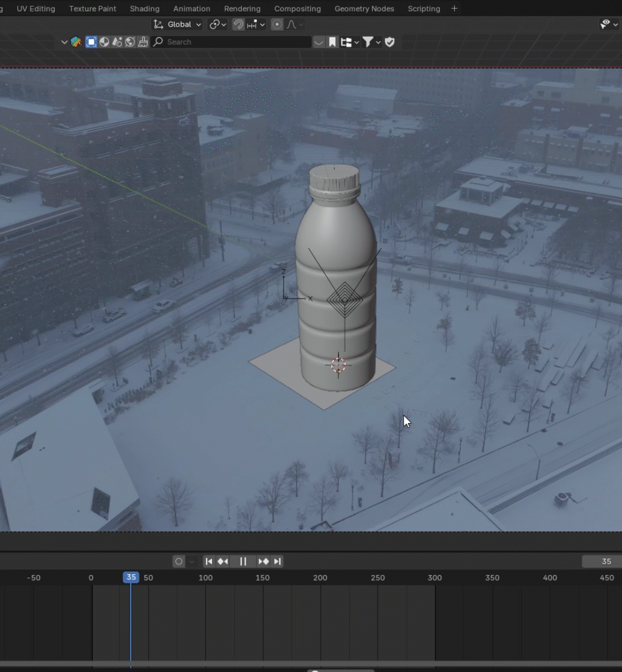This screenshot has width=622, height=672.
Task: Click the 3D cursor at the bottle base
Action: pyautogui.click(x=338, y=366)
